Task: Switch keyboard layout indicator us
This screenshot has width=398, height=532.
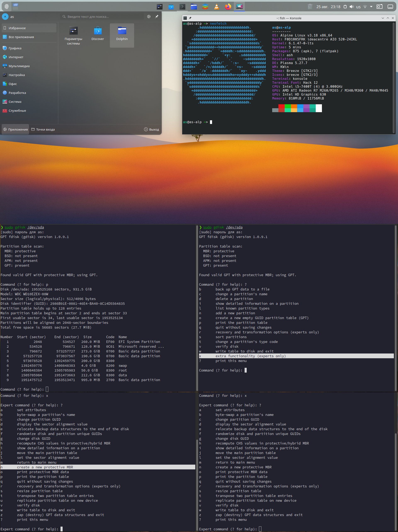Action: coord(358,7)
